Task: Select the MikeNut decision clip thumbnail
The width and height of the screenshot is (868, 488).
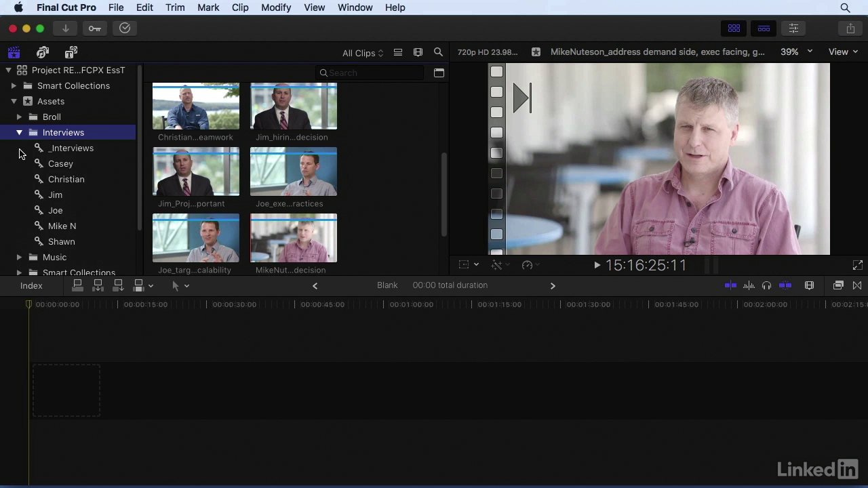Action: click(x=294, y=238)
